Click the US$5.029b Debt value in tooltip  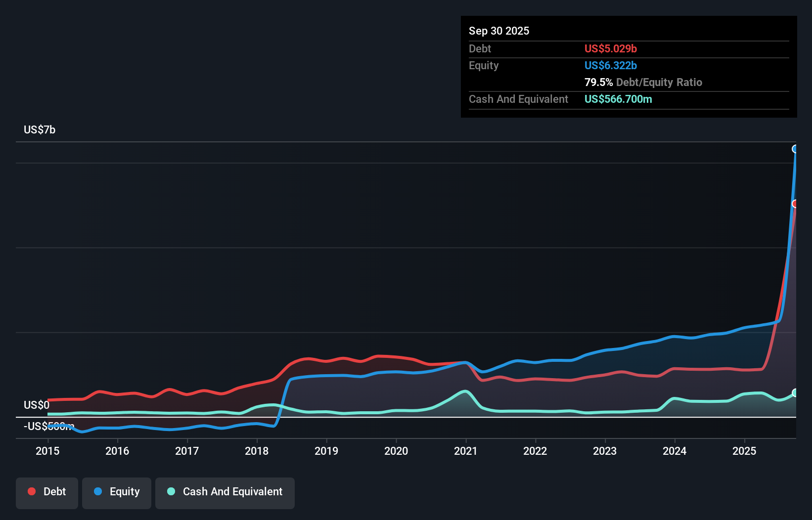tap(611, 48)
